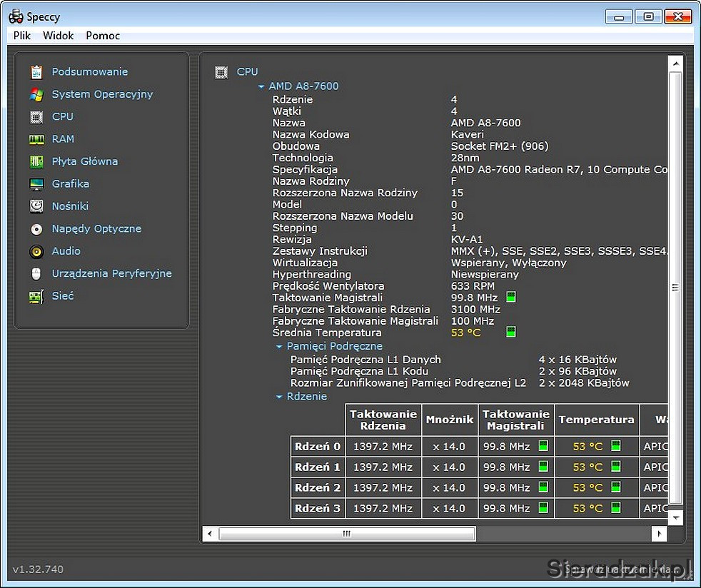Image resolution: width=701 pixels, height=588 pixels.
Task: Click the Speccy app icon in the title bar
Action: (x=16, y=17)
